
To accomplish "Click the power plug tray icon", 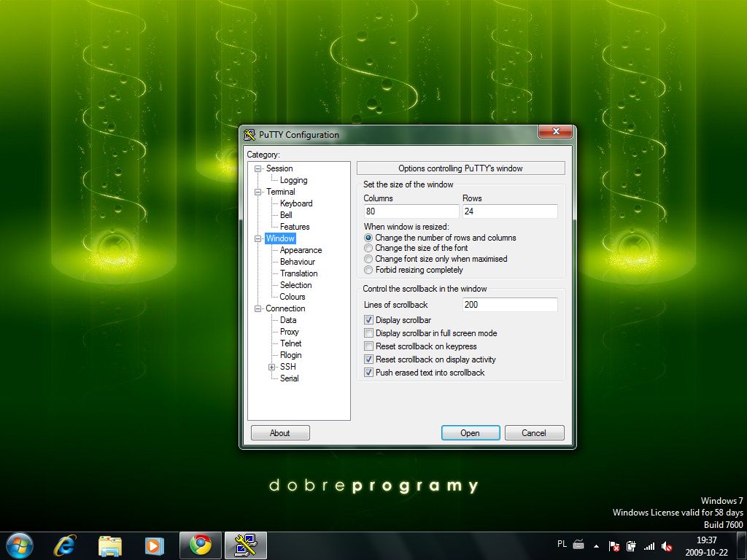I will pos(631,546).
